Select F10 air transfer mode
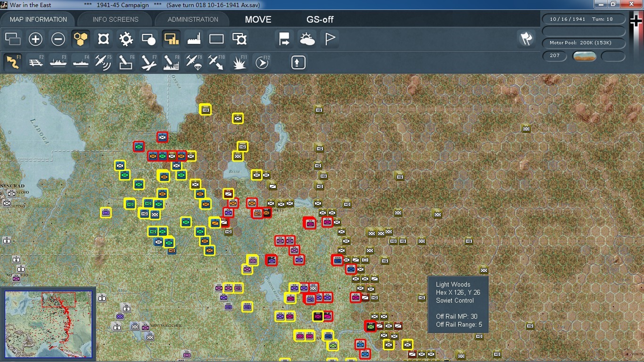The height and width of the screenshot is (362, 644). click(216, 62)
